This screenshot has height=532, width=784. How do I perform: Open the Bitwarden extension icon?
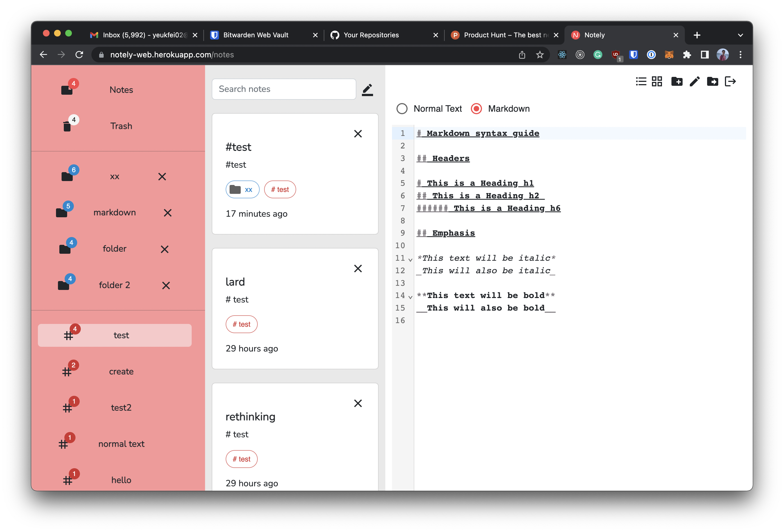pyautogui.click(x=634, y=55)
